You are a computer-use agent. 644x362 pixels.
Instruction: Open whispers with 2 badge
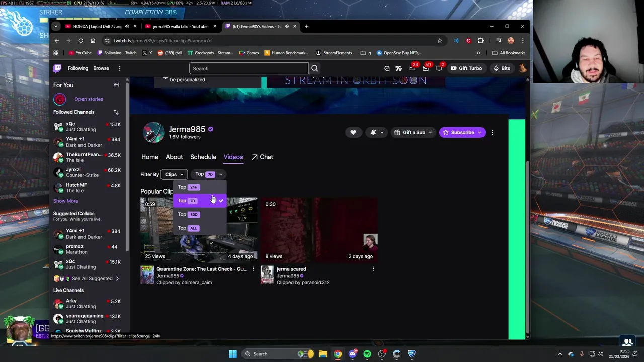click(x=439, y=68)
